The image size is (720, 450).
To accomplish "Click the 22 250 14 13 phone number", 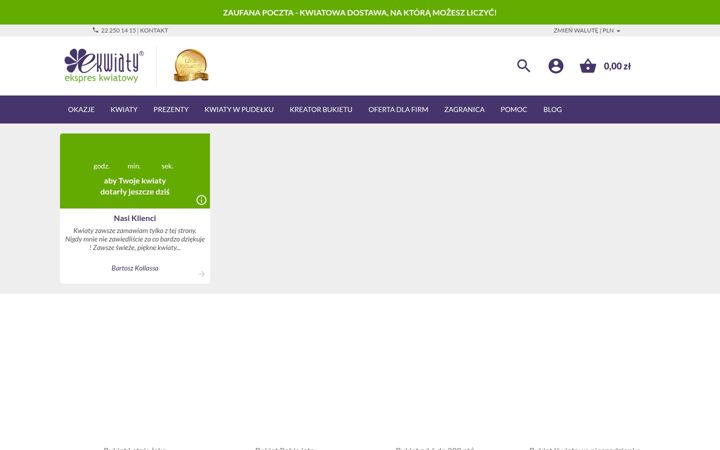I will [x=118, y=30].
